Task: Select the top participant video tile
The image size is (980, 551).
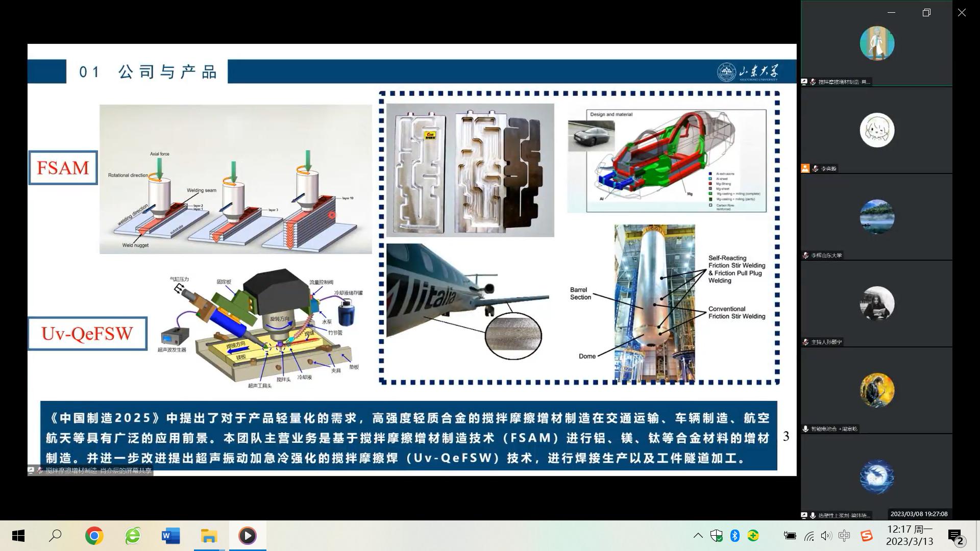Action: coord(876,44)
